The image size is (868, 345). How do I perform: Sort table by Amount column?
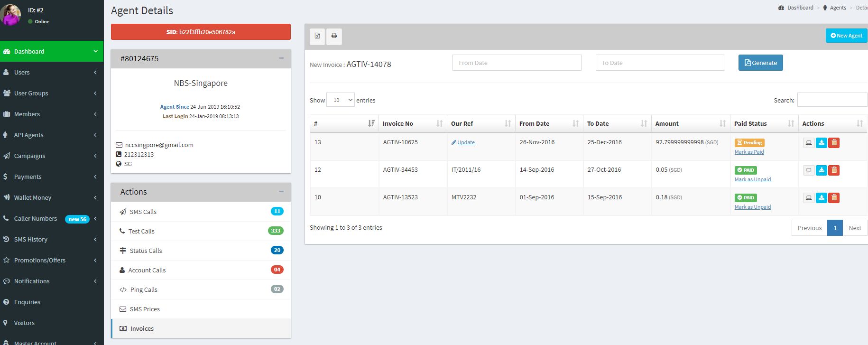tap(690, 123)
